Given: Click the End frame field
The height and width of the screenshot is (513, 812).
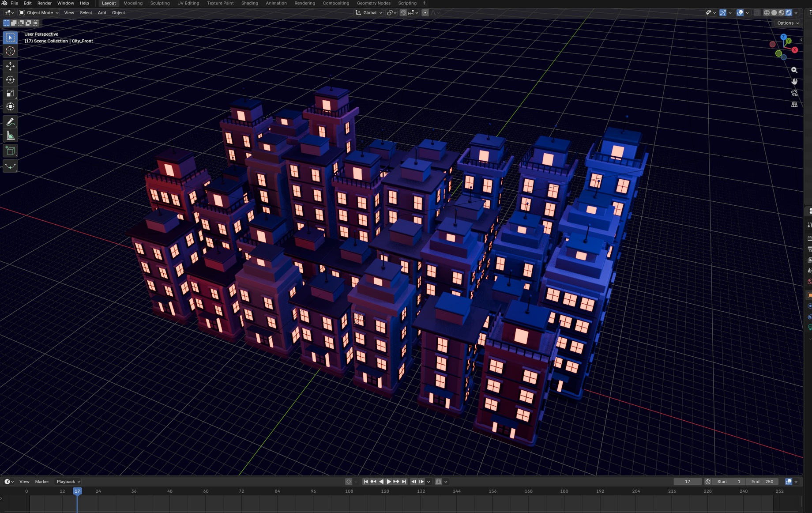Looking at the screenshot, I should (762, 482).
